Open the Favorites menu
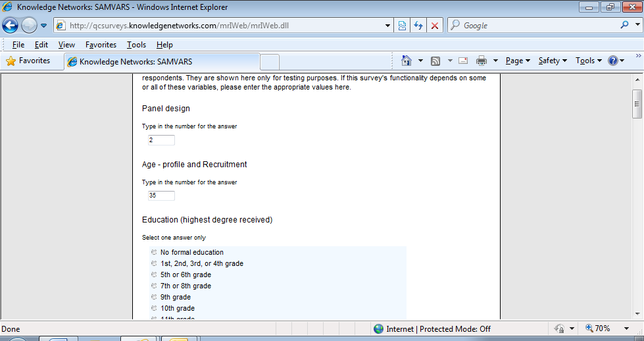644x341 pixels. pyautogui.click(x=101, y=44)
